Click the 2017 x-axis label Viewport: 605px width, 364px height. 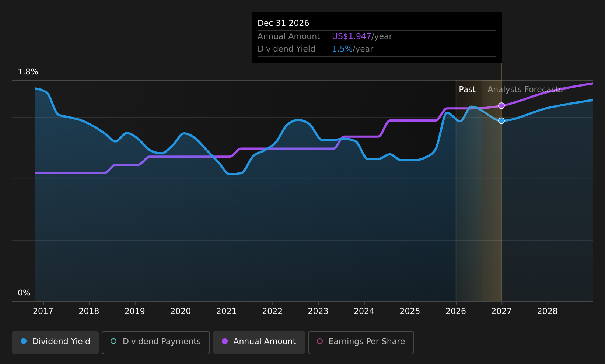43,311
